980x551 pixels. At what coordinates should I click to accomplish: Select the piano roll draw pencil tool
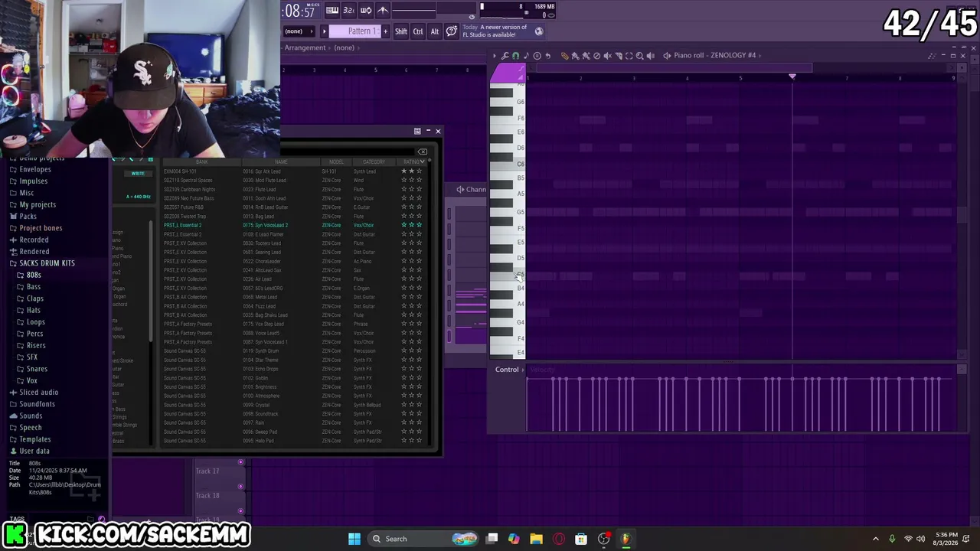(565, 56)
